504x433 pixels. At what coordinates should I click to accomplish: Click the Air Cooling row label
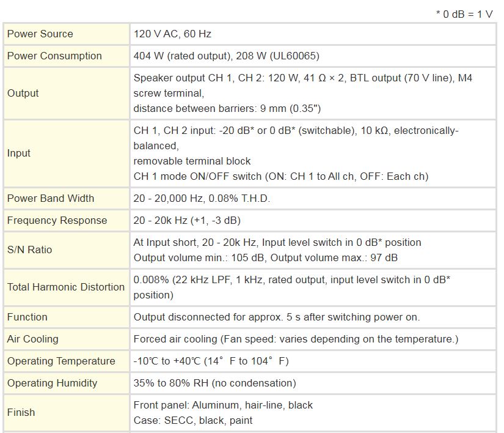[33, 339]
